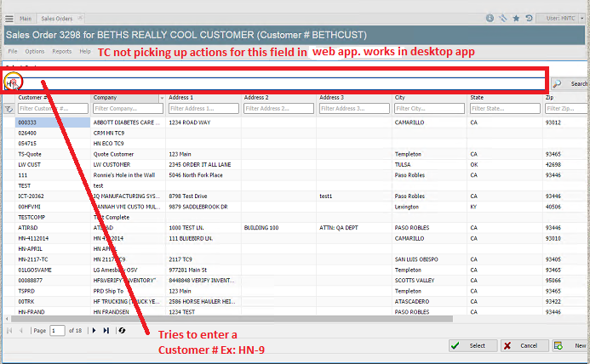Open the Reports menu
Viewport: 590px width, 364px height.
click(62, 51)
